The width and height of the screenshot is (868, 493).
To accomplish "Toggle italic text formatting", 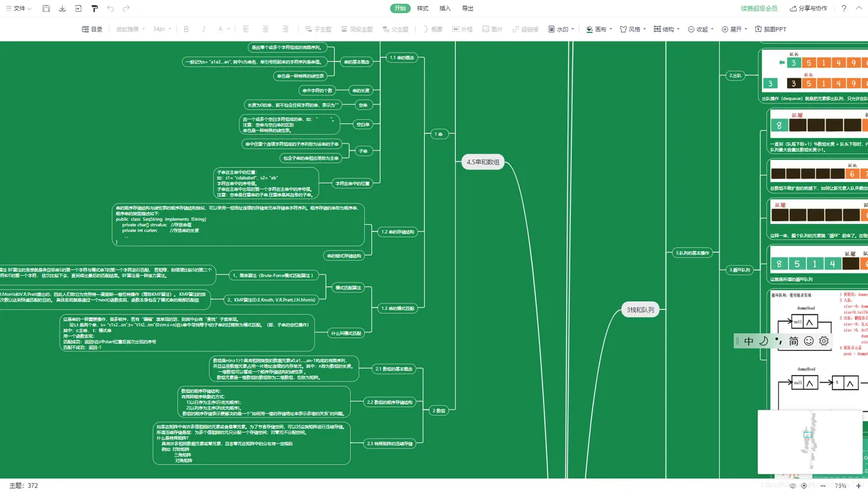I will (x=203, y=29).
